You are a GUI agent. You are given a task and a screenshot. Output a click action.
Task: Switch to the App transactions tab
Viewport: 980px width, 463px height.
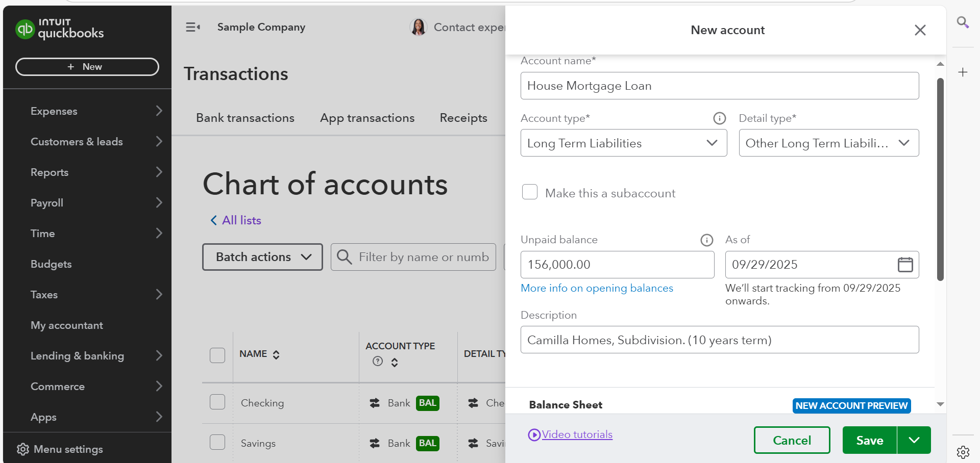[x=367, y=118]
